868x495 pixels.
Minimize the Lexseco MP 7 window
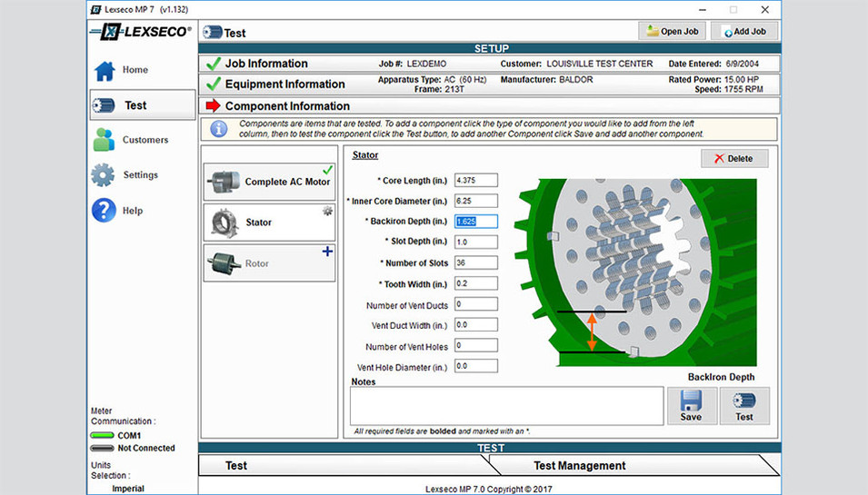tap(702, 9)
